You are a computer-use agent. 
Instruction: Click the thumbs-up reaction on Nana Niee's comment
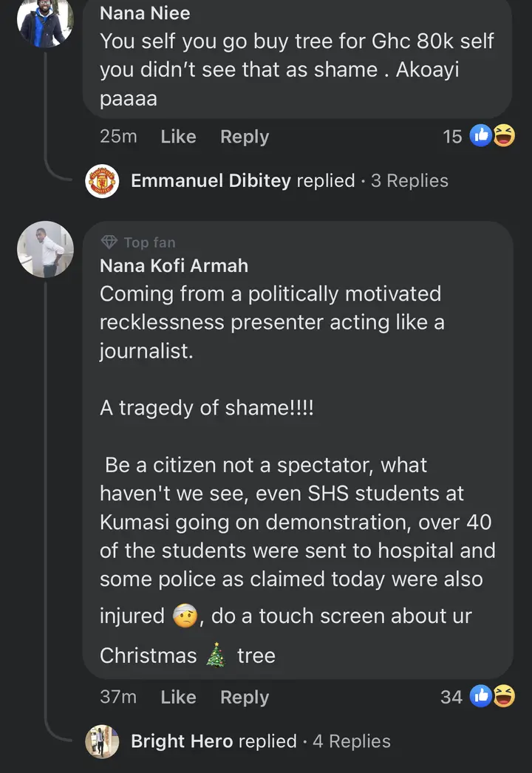(481, 136)
